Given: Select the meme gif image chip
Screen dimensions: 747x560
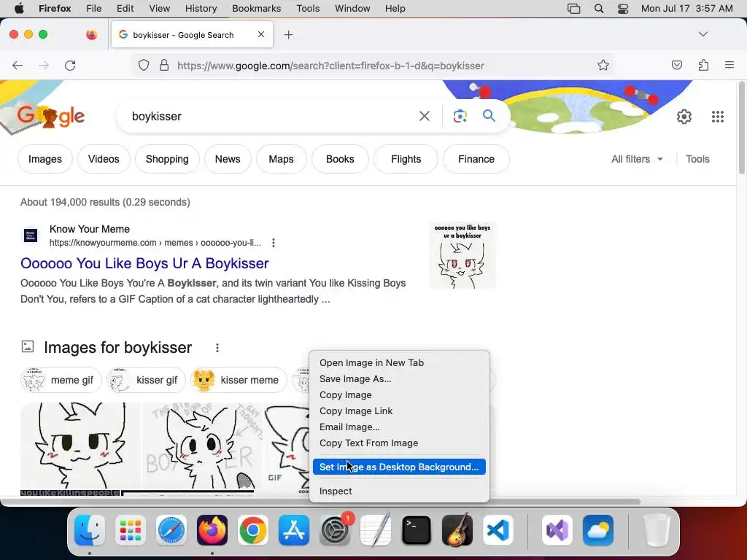Looking at the screenshot, I should point(61,380).
